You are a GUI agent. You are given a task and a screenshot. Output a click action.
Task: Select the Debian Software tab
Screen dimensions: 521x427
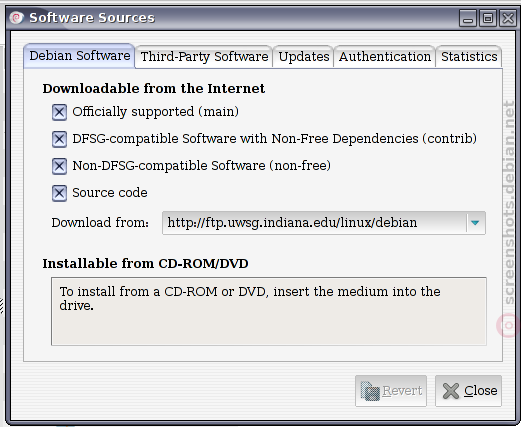coord(79,56)
